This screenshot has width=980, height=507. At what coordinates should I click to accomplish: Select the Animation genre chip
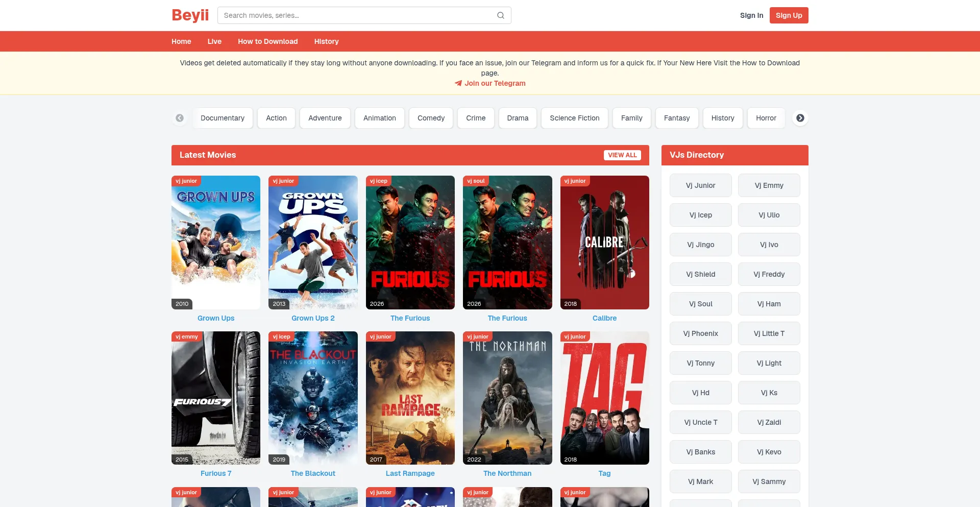(380, 118)
